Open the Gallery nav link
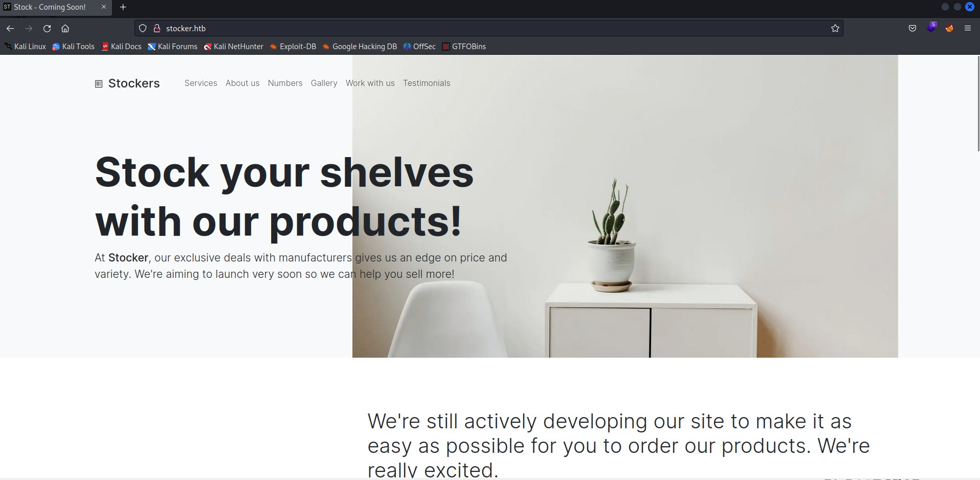The image size is (980, 480). [324, 83]
